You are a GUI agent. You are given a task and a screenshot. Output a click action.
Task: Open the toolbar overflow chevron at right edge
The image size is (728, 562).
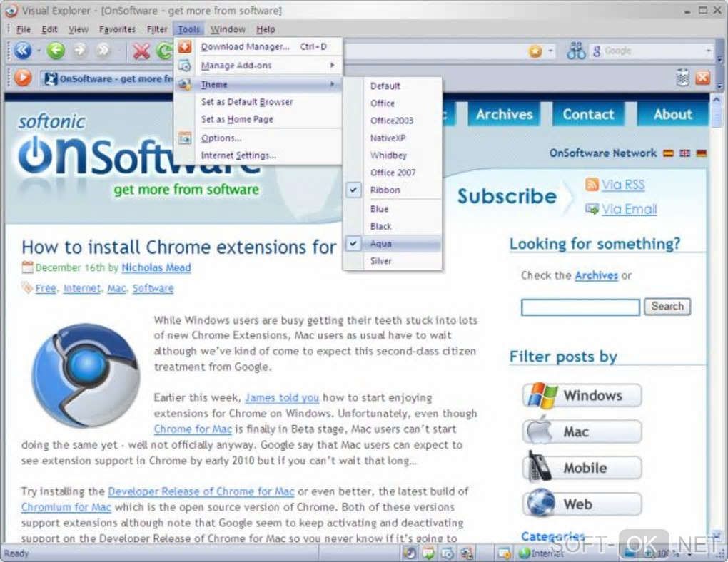tap(719, 58)
